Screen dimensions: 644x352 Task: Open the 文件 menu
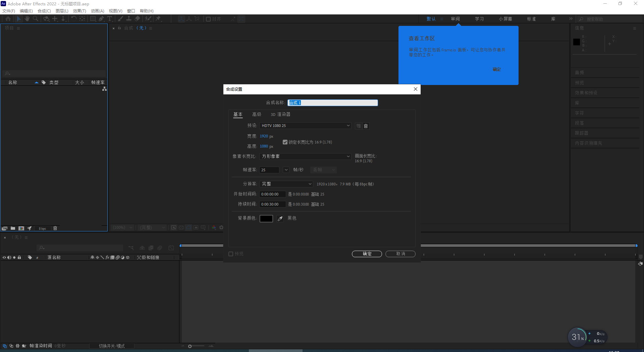pyautogui.click(x=9, y=11)
